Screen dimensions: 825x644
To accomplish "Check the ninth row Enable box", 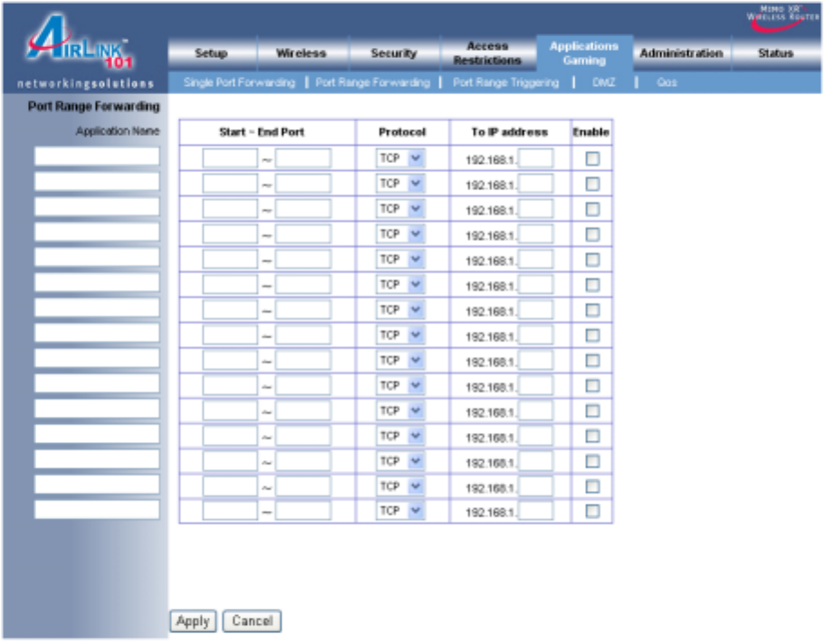I will coord(592,360).
